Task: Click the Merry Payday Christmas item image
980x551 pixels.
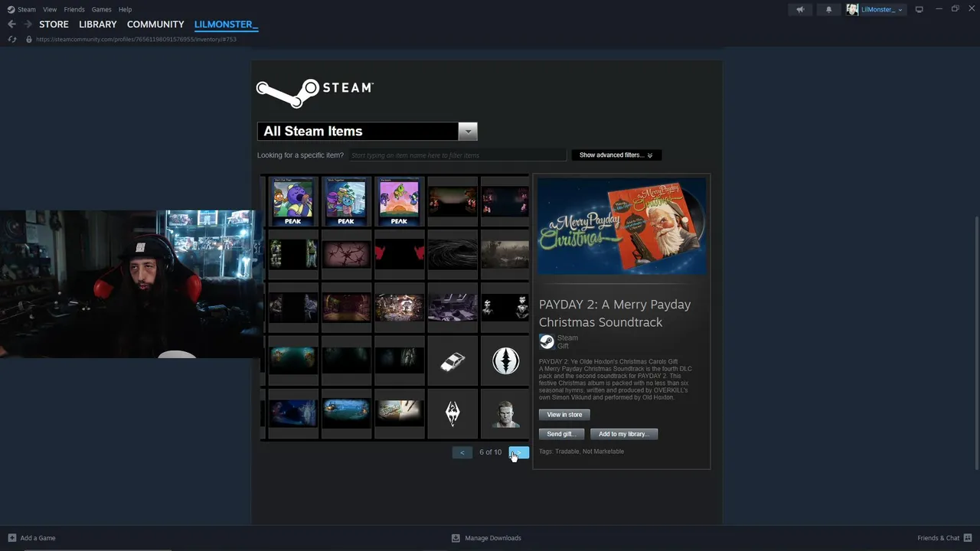Action: pyautogui.click(x=622, y=227)
